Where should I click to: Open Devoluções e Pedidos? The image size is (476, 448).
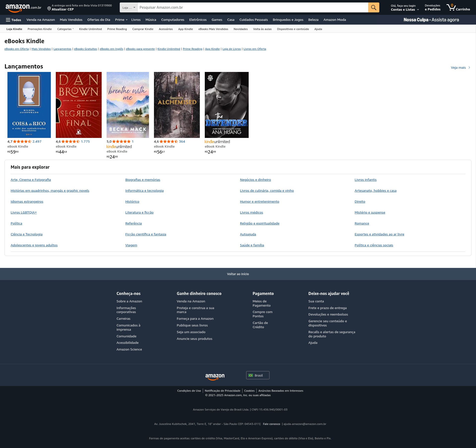pyautogui.click(x=433, y=8)
